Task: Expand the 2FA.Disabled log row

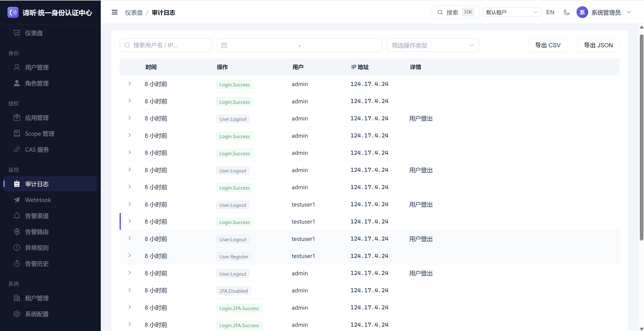Action: point(129,290)
